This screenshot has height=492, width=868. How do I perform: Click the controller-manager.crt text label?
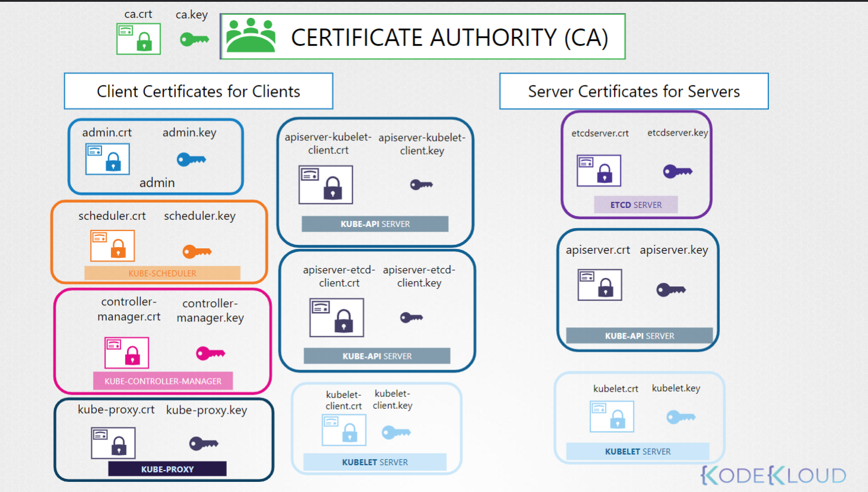(129, 309)
